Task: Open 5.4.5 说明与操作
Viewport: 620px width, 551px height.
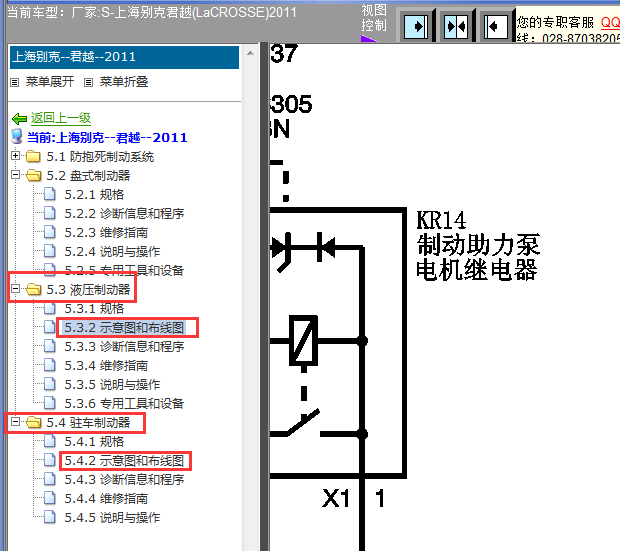Action: click(x=112, y=517)
